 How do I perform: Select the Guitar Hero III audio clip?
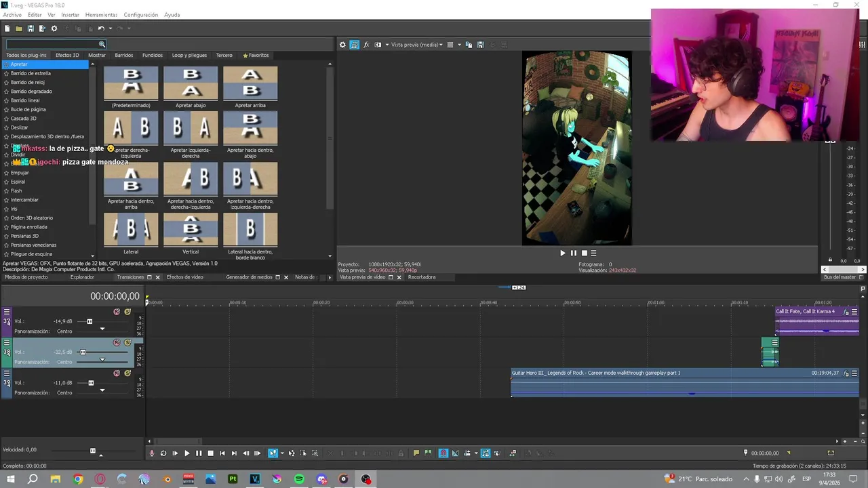click(x=685, y=383)
